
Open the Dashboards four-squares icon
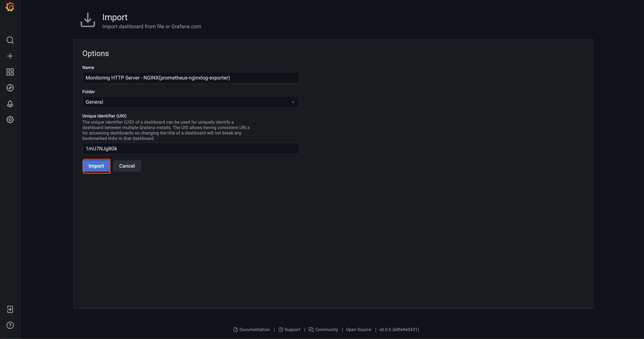click(x=10, y=72)
